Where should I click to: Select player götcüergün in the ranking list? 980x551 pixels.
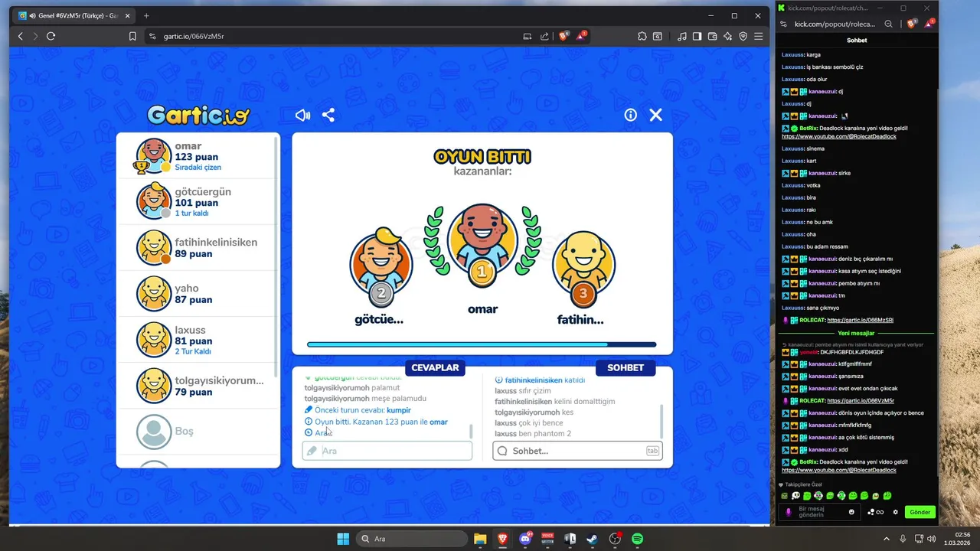(198, 202)
